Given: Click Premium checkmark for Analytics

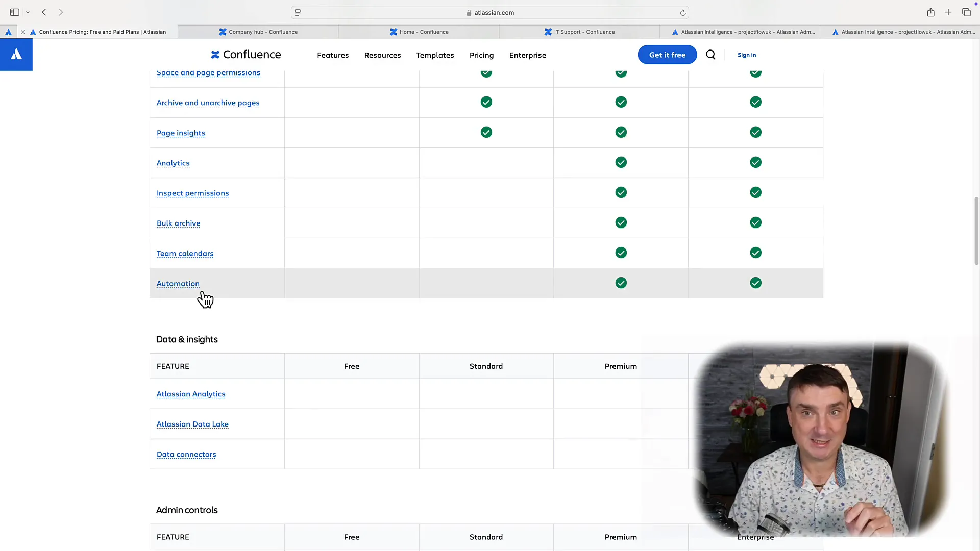Looking at the screenshot, I should tap(621, 162).
